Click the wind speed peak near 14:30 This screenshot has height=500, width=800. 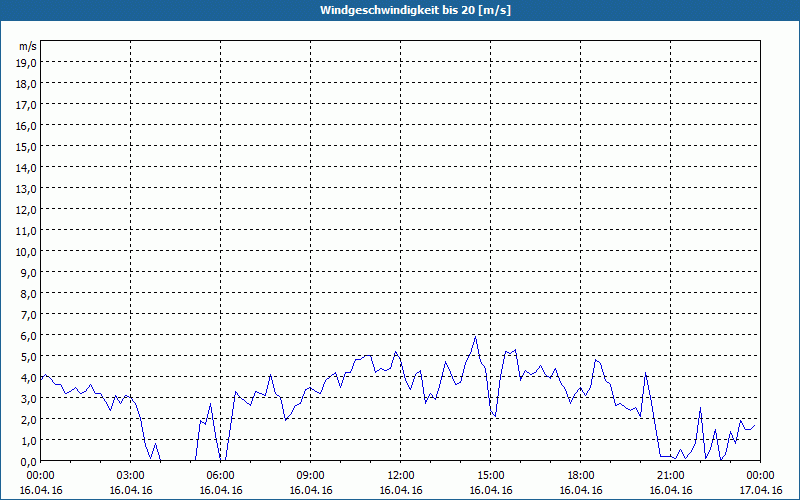tap(475, 337)
